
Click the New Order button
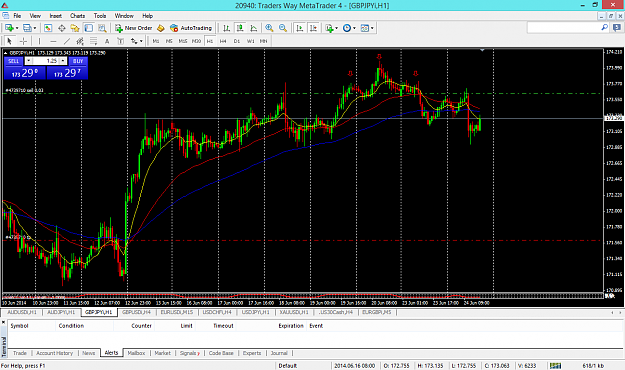[x=134, y=28]
